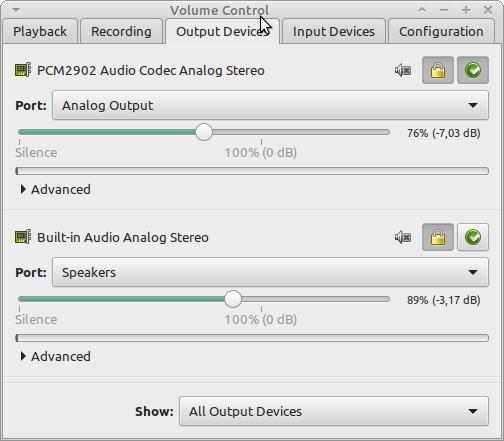Open the Speakers port dropdown

(x=270, y=272)
